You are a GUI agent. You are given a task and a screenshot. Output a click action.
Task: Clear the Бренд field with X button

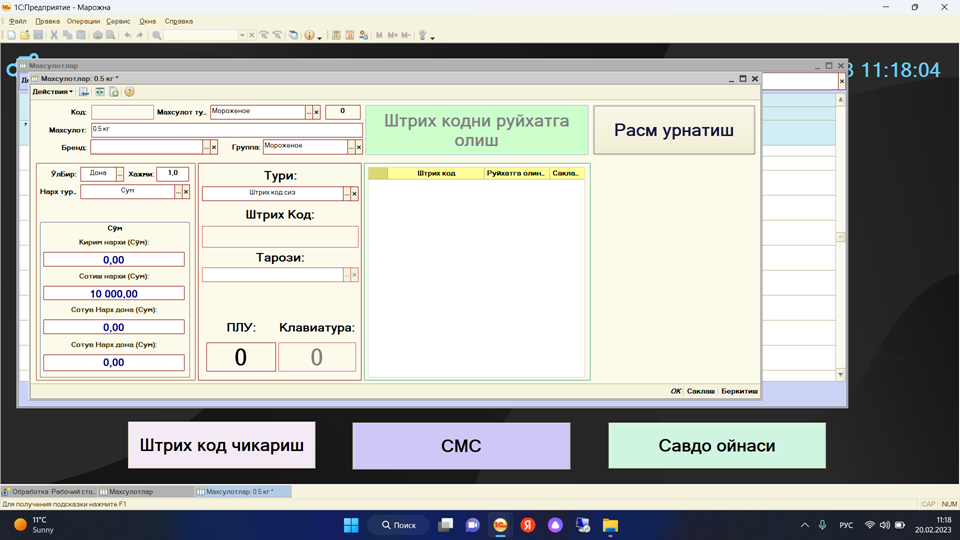tap(214, 147)
